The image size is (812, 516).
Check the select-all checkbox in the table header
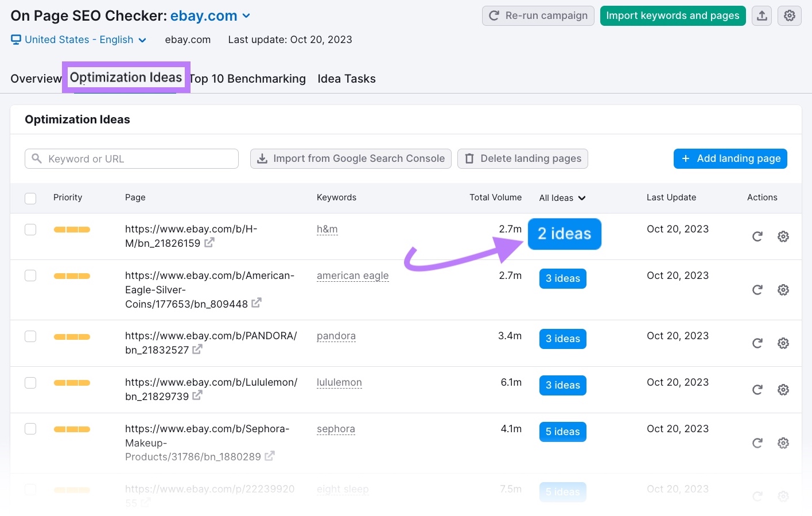click(x=30, y=198)
